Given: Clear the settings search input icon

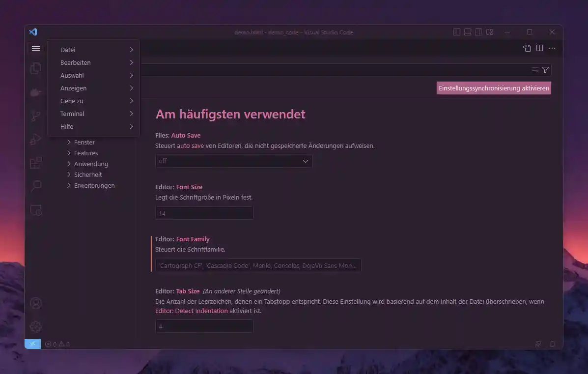Looking at the screenshot, I should [x=535, y=70].
